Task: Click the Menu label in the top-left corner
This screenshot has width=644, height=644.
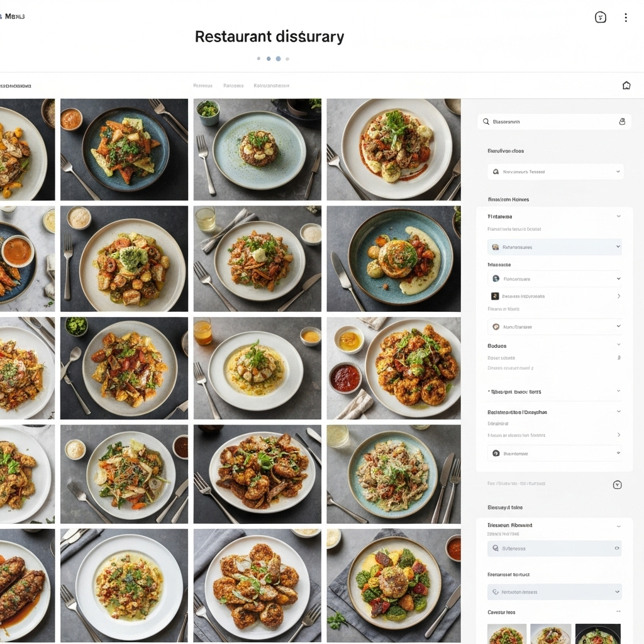Action: tap(14, 16)
